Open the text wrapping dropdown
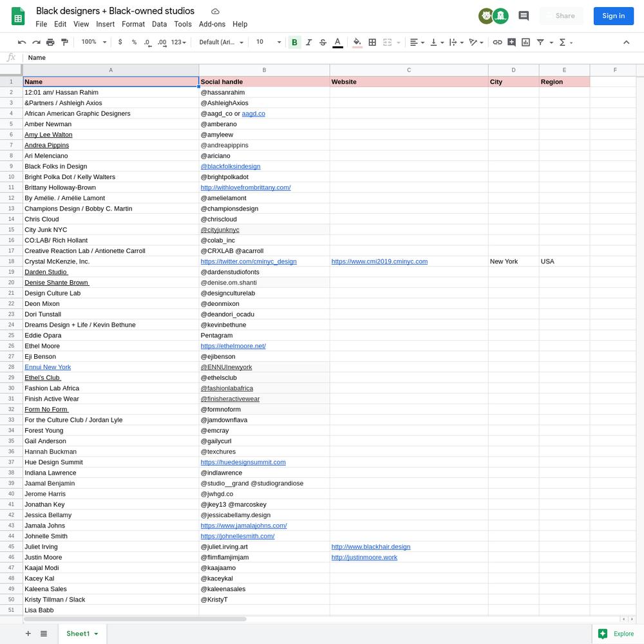This screenshot has height=644, width=644. pos(457,43)
